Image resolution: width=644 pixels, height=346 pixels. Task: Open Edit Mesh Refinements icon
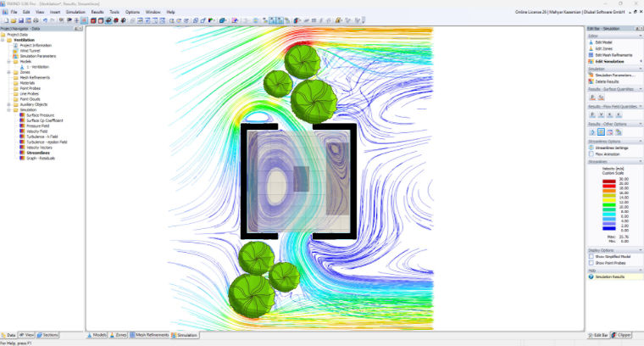(591, 55)
